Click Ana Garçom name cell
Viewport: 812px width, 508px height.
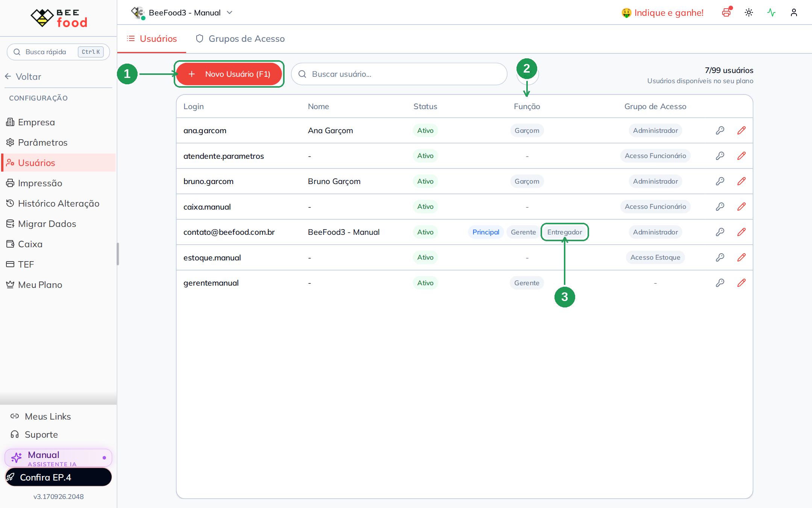click(330, 131)
